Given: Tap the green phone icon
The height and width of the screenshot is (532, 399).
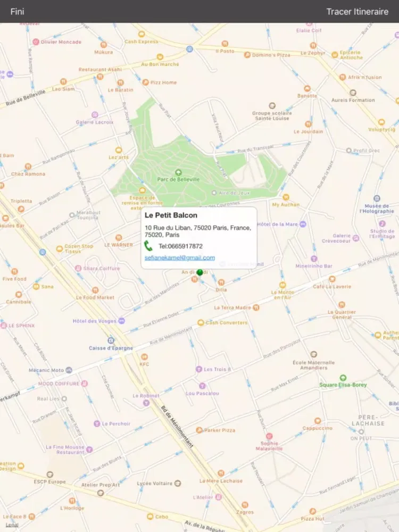Looking at the screenshot, I should [x=148, y=246].
